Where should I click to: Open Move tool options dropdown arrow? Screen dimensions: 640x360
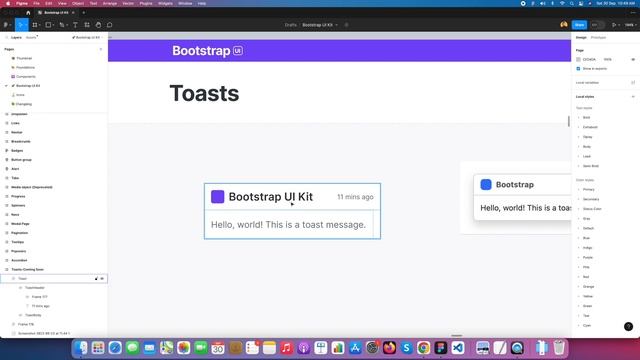click(26, 25)
